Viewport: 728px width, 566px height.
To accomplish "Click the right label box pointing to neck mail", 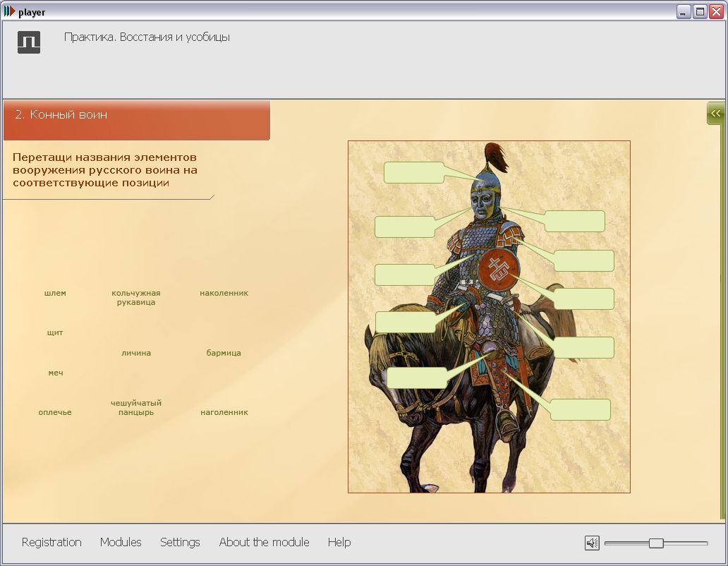I will coord(575,221).
